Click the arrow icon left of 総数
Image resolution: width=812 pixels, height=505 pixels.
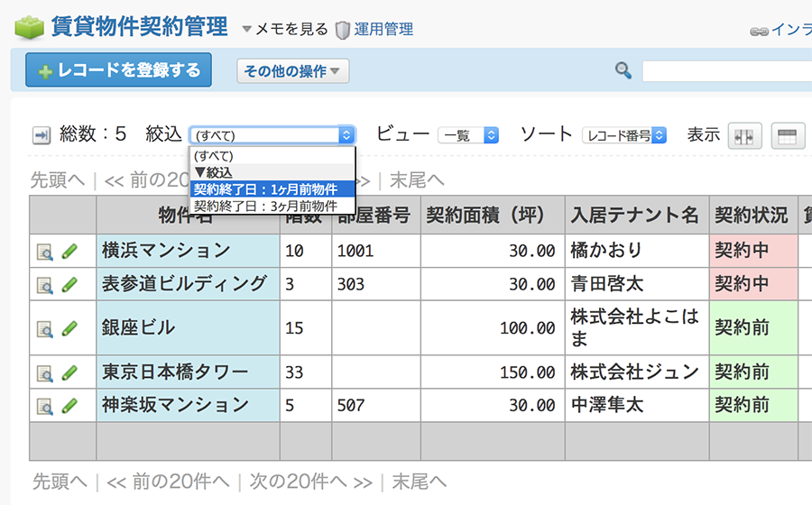[42, 135]
